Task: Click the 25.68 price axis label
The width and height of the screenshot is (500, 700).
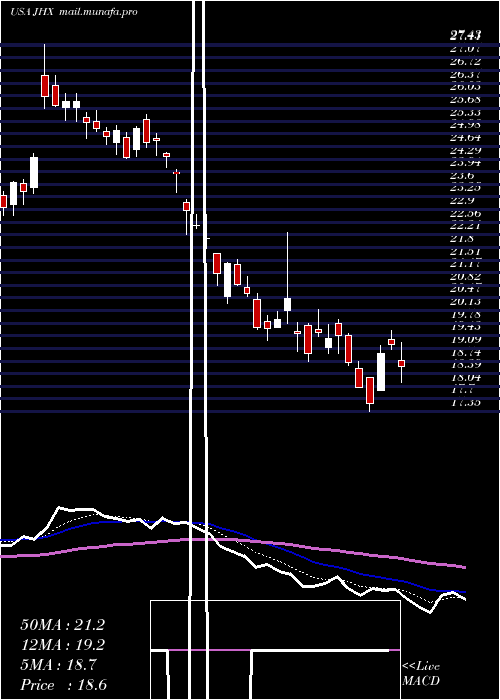Action: (x=465, y=99)
